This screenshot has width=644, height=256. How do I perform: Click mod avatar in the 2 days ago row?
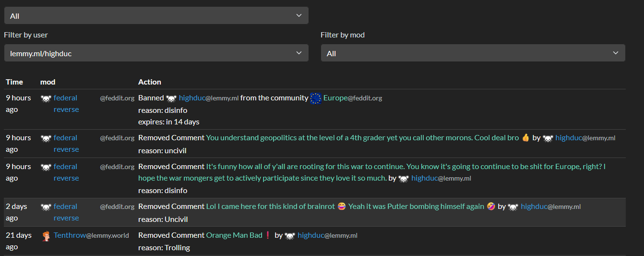click(46, 207)
